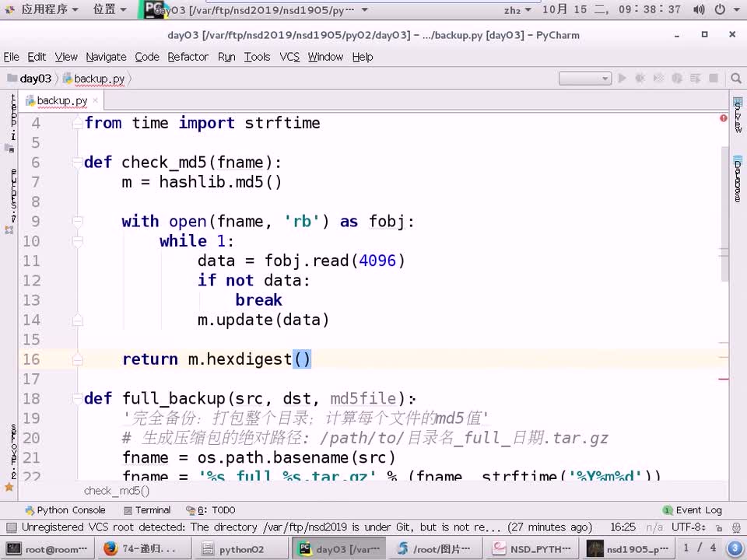Click the zh input method indicator
Image resolution: width=747 pixels, height=560 pixels.
517,10
